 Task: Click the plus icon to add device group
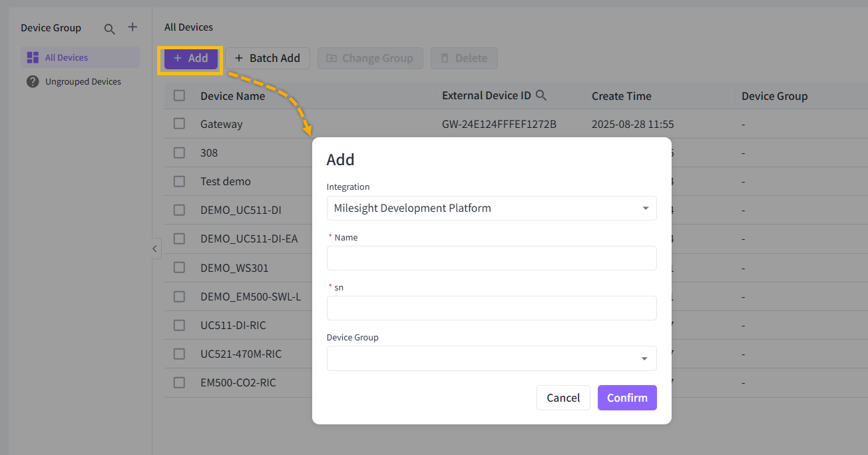click(132, 27)
